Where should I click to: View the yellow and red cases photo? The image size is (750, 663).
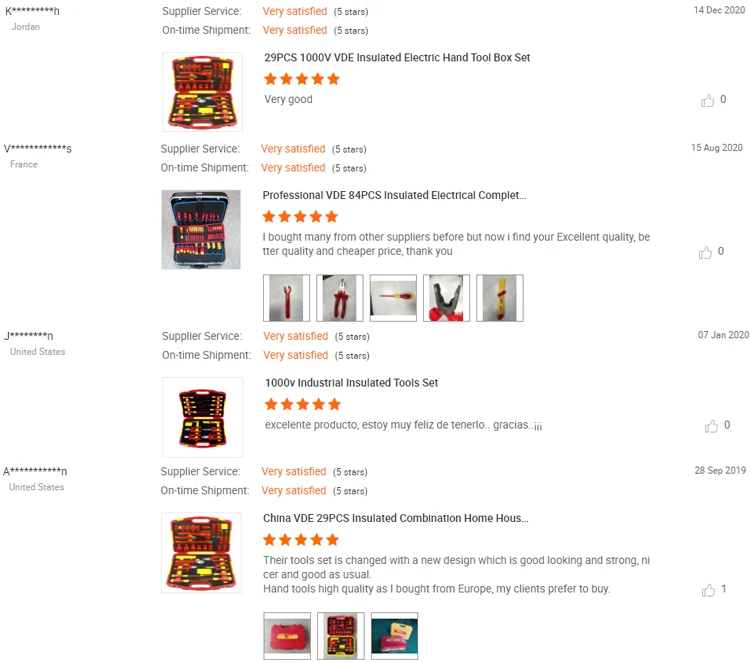[x=394, y=636]
